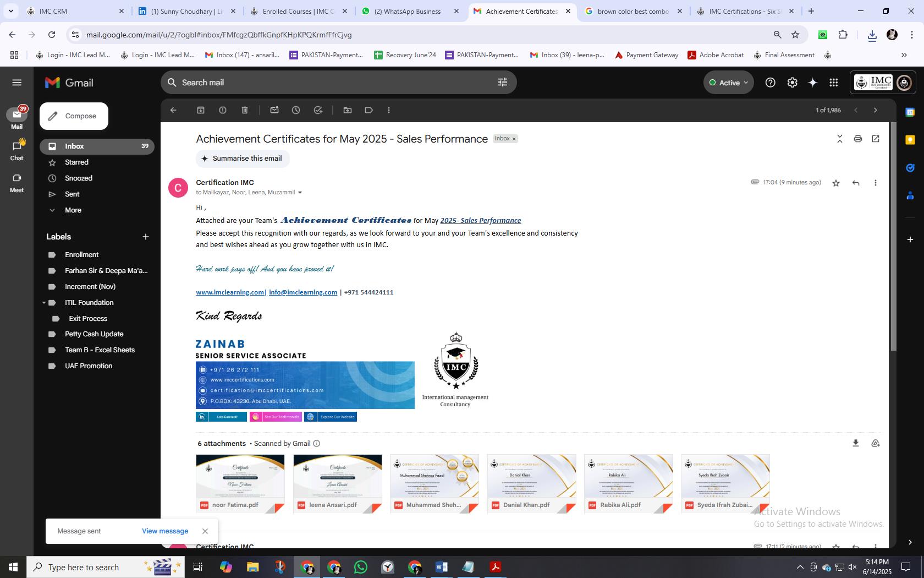
Task: Show hidden bookmarks chevron
Action: coord(904,55)
